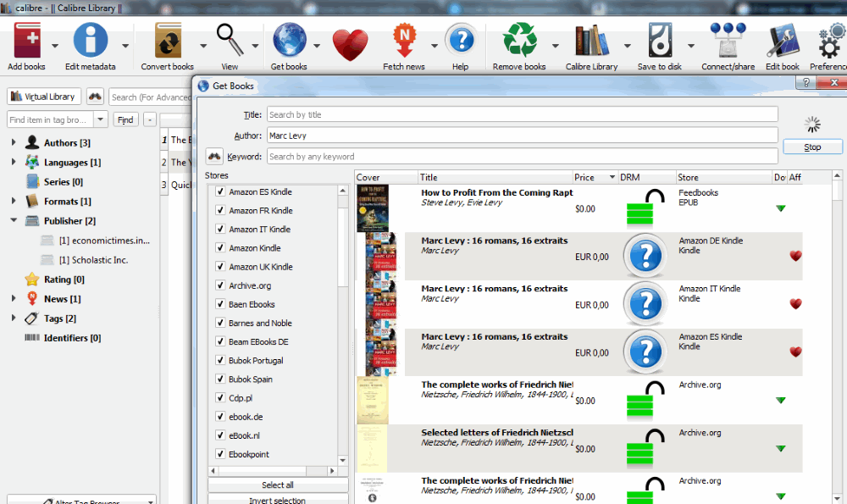Click the Stop search button
The image size is (847, 504).
[812, 147]
